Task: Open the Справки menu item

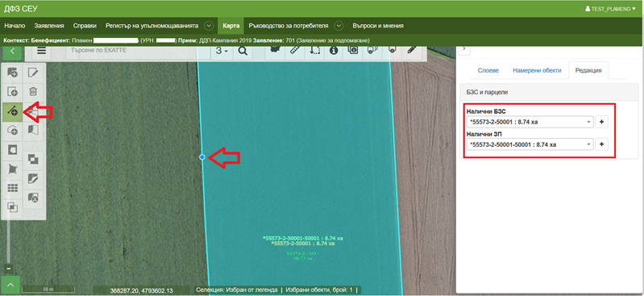Action: [x=85, y=26]
